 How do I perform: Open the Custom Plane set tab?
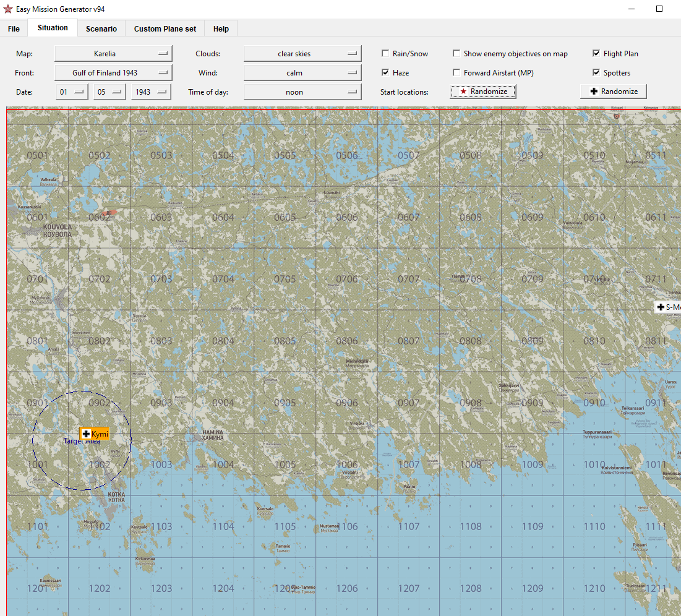click(x=165, y=28)
